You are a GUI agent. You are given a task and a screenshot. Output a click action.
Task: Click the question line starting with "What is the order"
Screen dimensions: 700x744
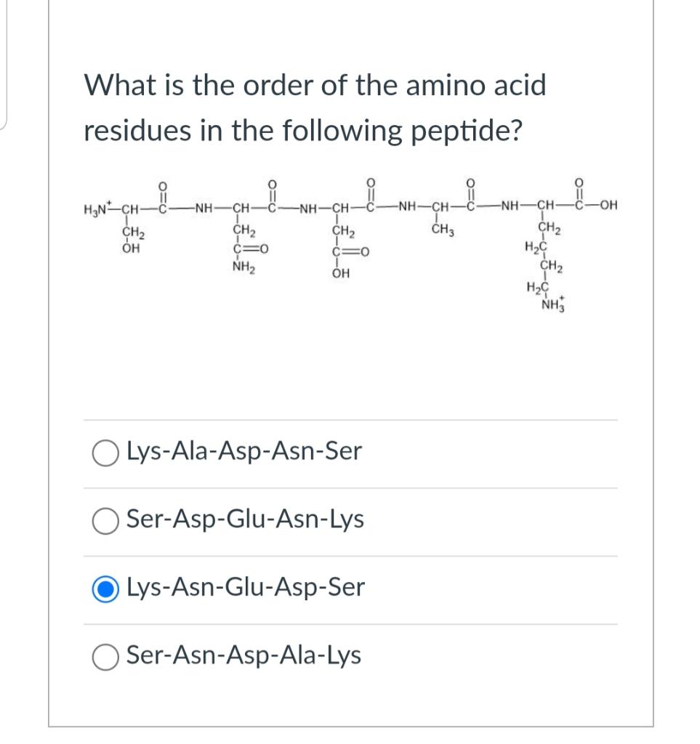[x=315, y=86]
